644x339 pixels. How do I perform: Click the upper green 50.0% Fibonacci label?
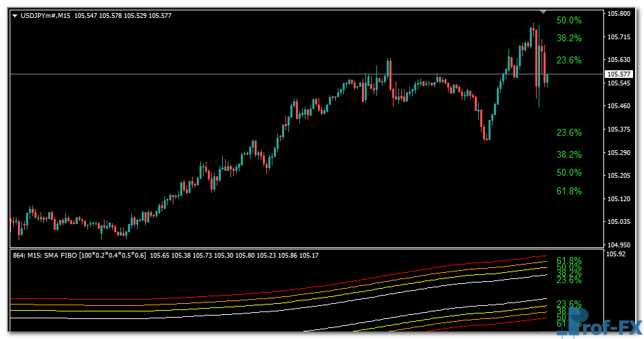tap(569, 21)
